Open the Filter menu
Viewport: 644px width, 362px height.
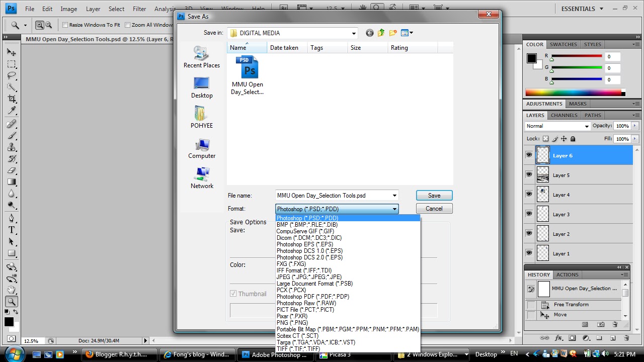click(139, 9)
